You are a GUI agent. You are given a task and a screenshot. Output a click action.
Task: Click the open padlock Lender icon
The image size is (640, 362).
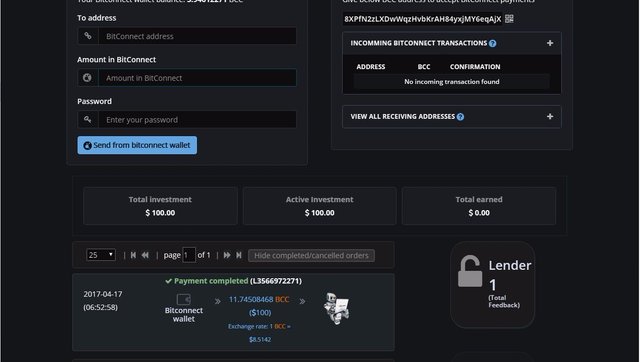(x=469, y=271)
